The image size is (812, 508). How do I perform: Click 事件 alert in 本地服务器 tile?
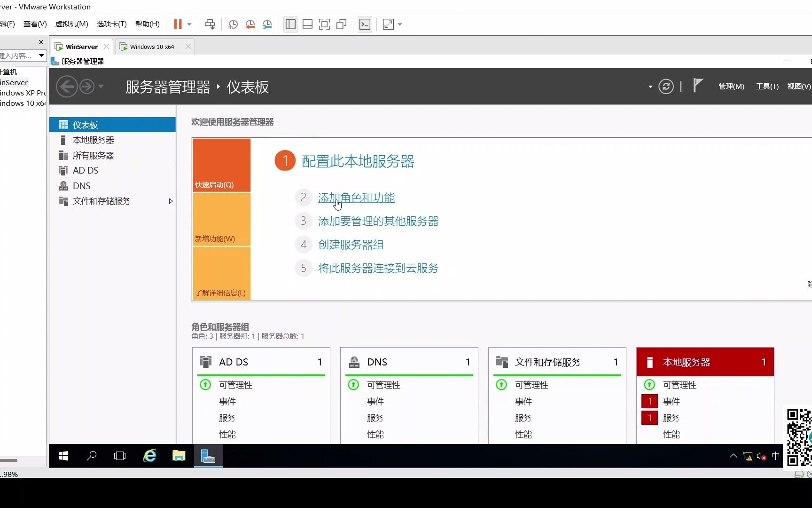671,401
